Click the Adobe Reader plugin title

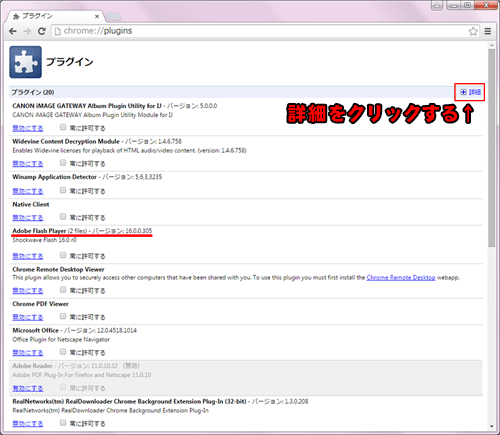click(32, 366)
